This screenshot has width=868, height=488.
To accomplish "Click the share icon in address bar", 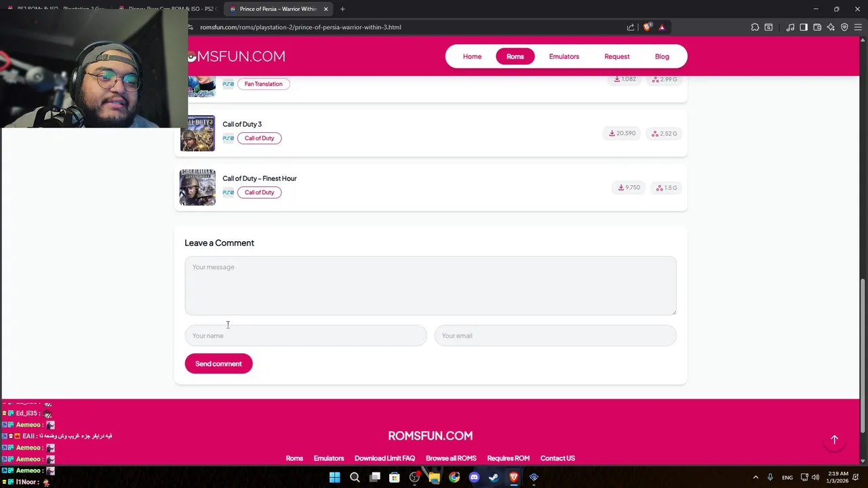I will pos(631,27).
